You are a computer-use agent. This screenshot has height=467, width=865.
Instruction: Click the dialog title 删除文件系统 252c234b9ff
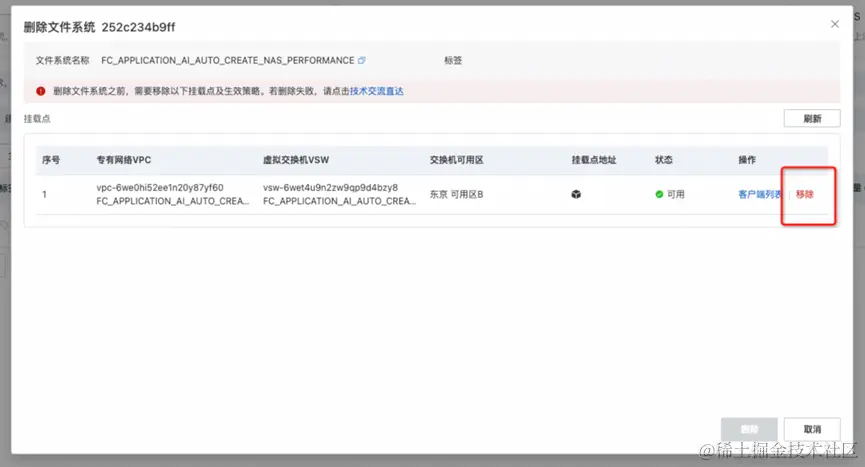coord(99,27)
